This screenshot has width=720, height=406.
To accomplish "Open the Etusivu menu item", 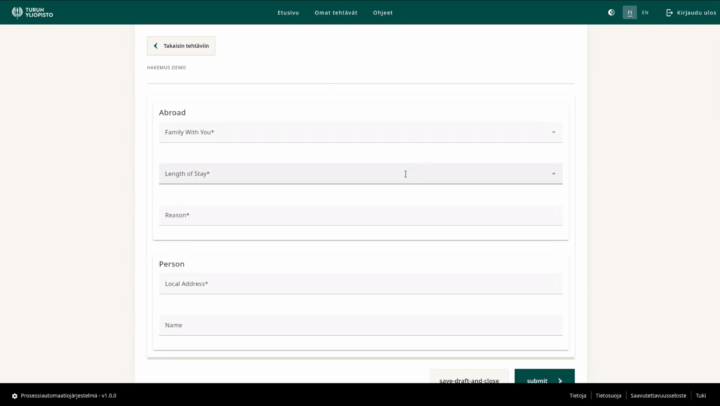I will (x=288, y=13).
